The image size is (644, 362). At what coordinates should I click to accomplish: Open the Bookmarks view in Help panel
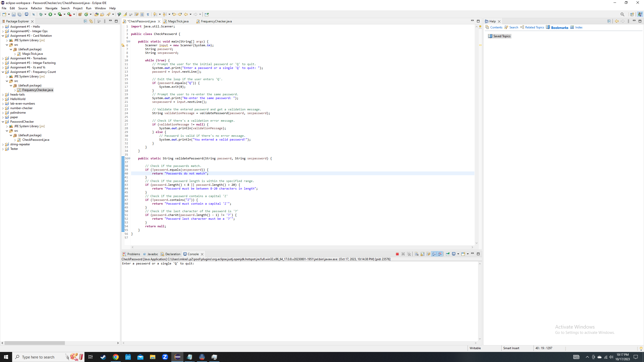click(x=559, y=27)
